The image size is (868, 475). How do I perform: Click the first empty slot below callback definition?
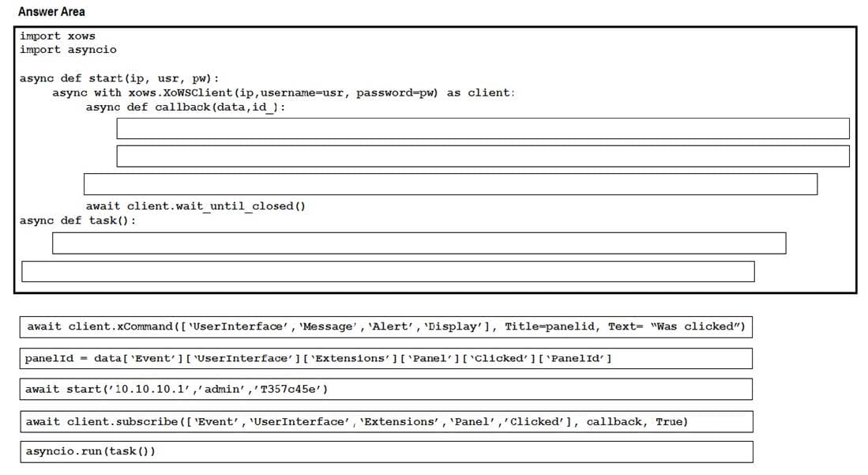point(483,128)
